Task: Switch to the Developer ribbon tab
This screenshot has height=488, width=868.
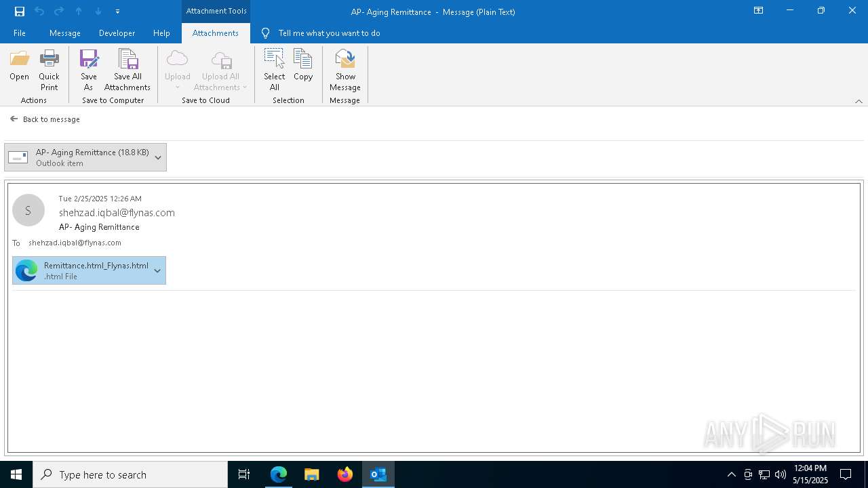Action: 117,33
